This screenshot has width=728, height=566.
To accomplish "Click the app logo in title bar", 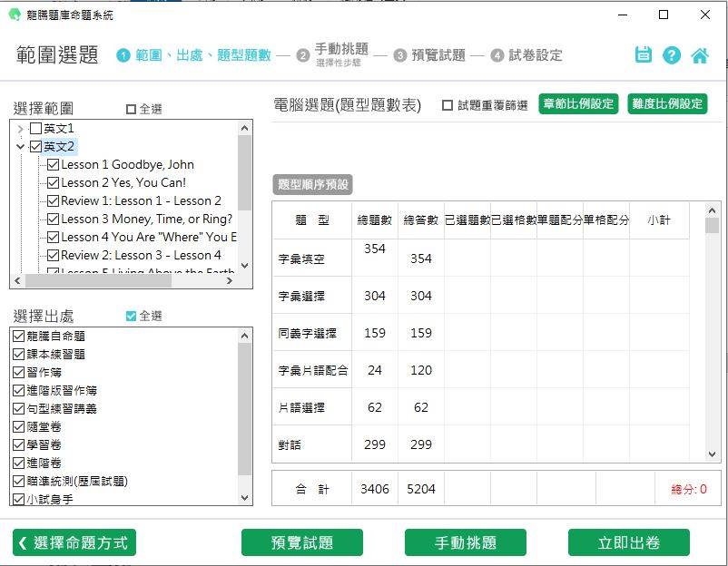I will coord(15,15).
